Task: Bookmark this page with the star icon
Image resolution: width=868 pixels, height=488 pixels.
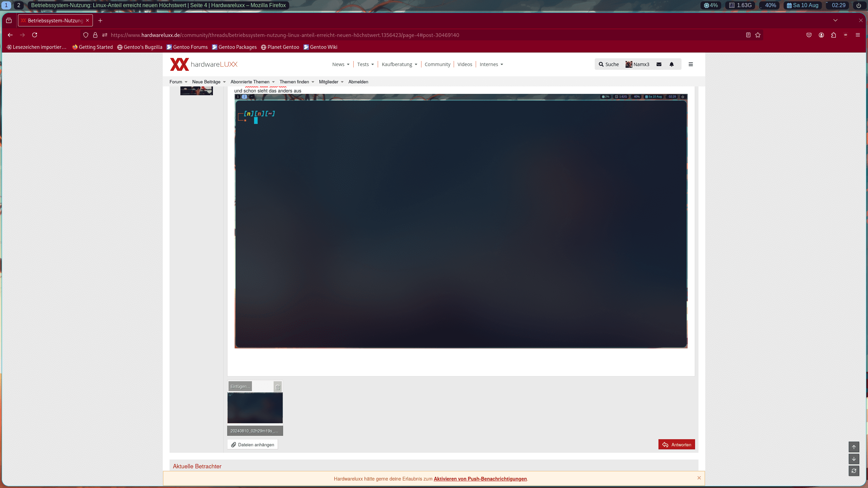Action: (758, 35)
